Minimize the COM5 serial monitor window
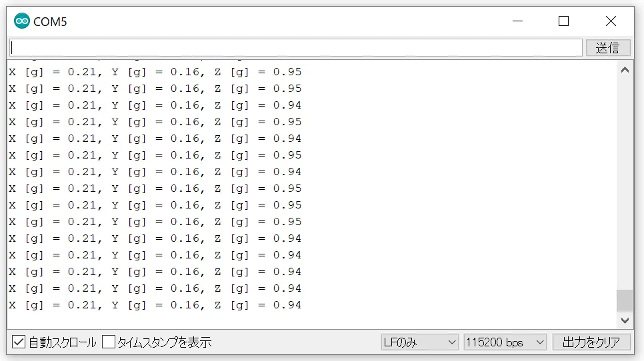 click(x=518, y=21)
